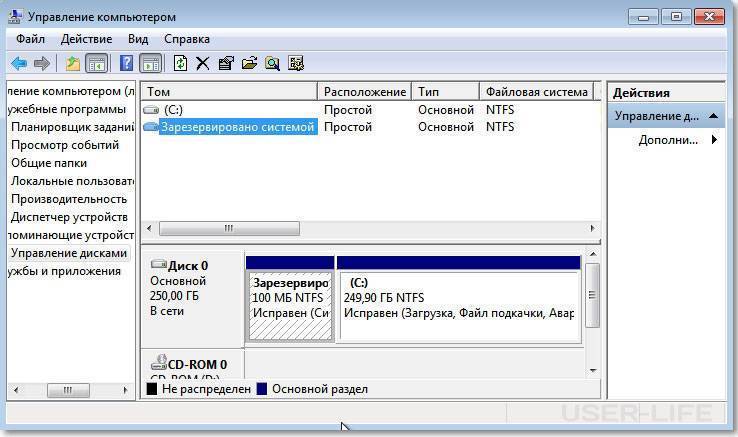Sort by the Том column header

[229, 92]
